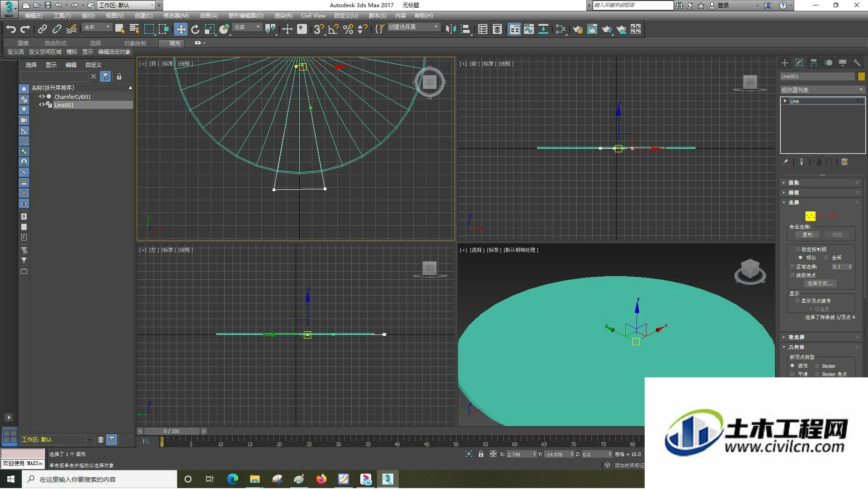This screenshot has width=868, height=489.
Task: Open the Motion panel tab
Action: (828, 63)
